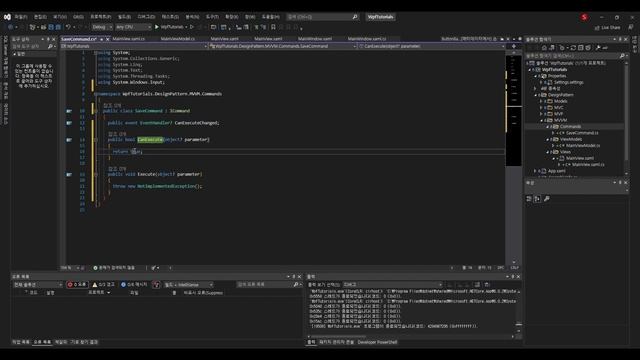640x360 pixels.
Task: Switch to the MainView.xaml.cs editor tab
Action: (128, 39)
